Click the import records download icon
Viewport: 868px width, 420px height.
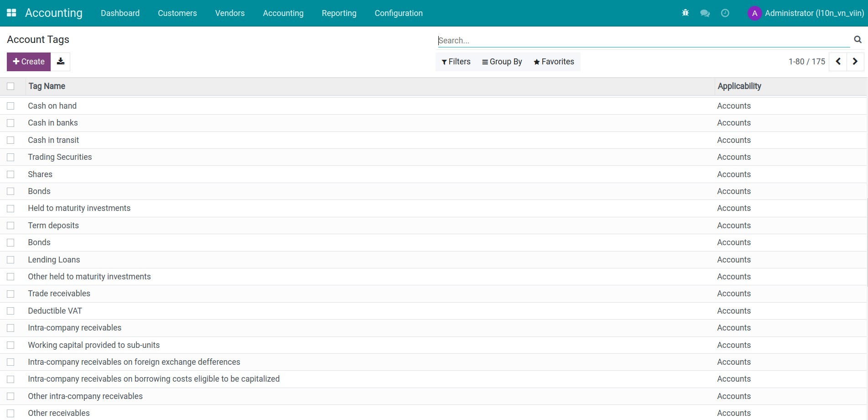click(60, 62)
